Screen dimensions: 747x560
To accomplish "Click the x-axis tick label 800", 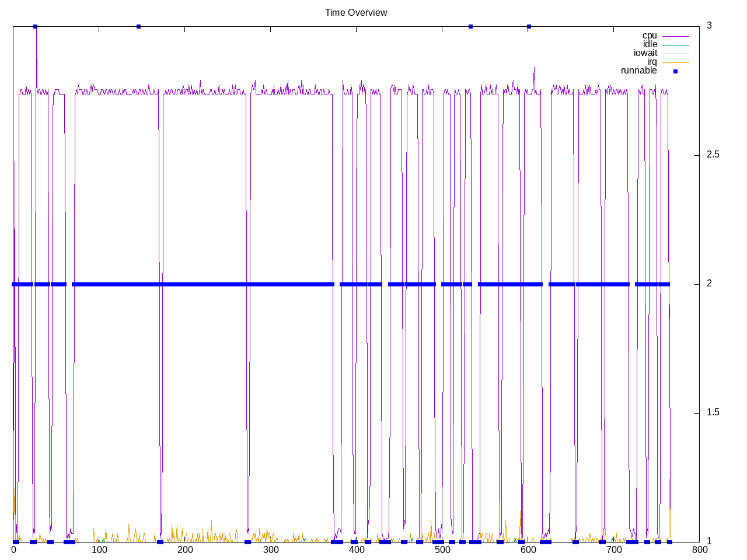I will 699,550.
